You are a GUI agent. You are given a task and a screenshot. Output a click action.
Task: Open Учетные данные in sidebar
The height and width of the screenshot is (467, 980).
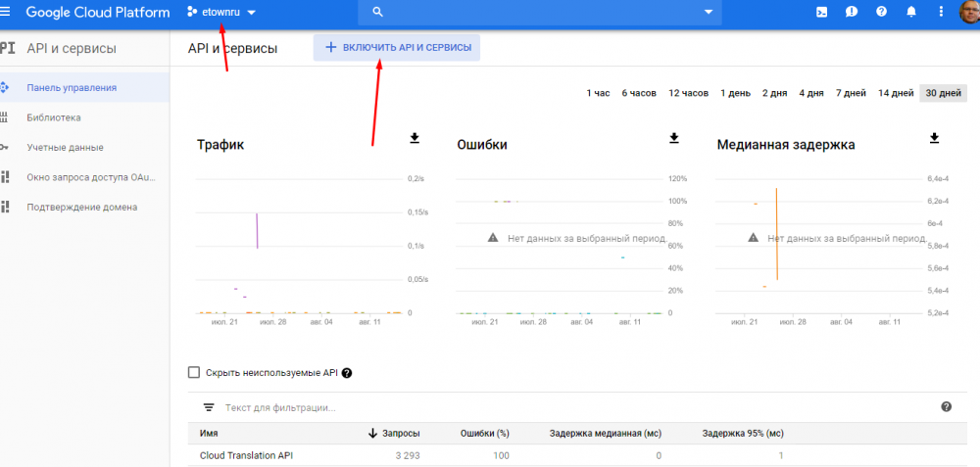tap(65, 148)
